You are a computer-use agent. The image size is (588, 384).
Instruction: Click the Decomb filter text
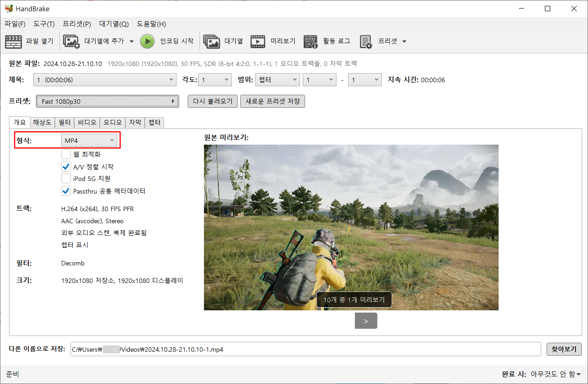pyautogui.click(x=73, y=263)
